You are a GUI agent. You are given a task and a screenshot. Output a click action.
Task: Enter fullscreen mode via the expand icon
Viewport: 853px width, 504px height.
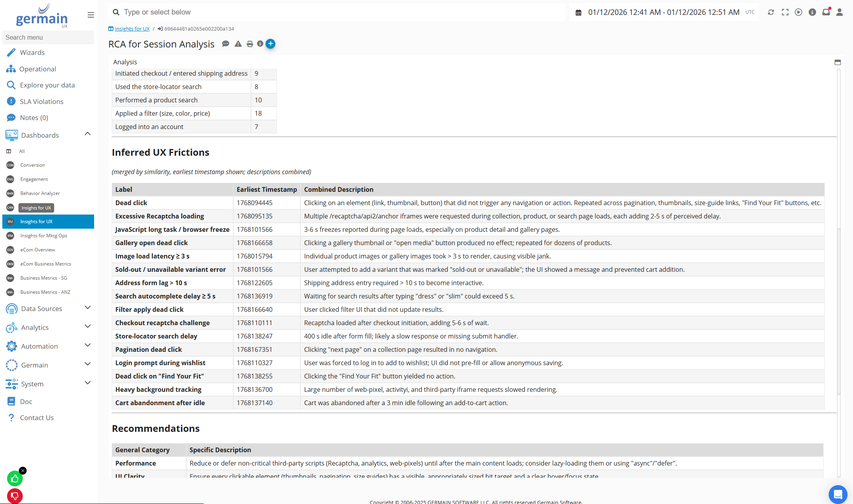(x=785, y=12)
